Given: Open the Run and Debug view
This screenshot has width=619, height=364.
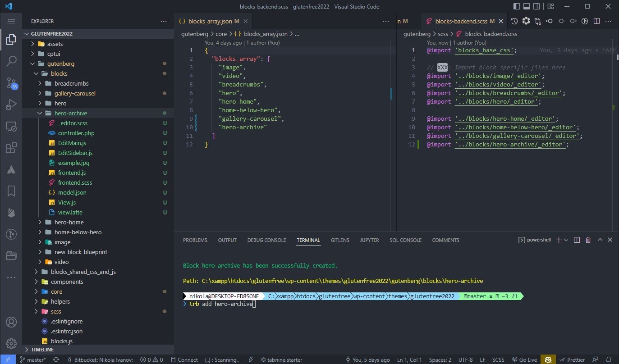Looking at the screenshot, I should 11,105.
